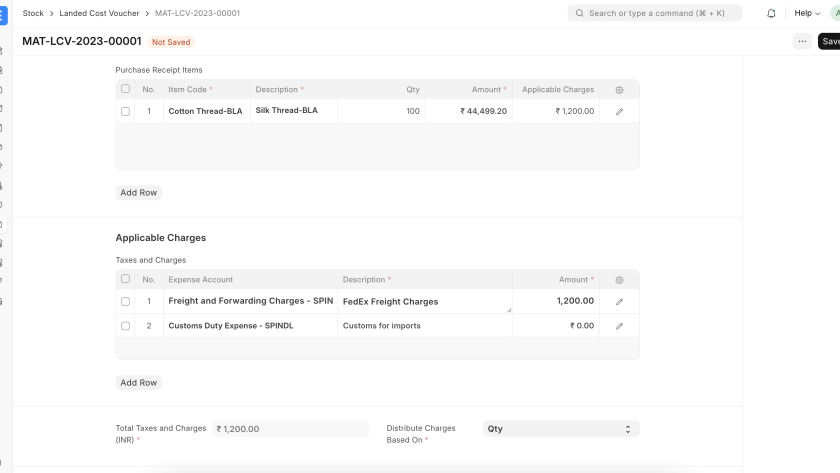Select all Purchase Receipt Items header checkbox
840x473 pixels.
(125, 89)
